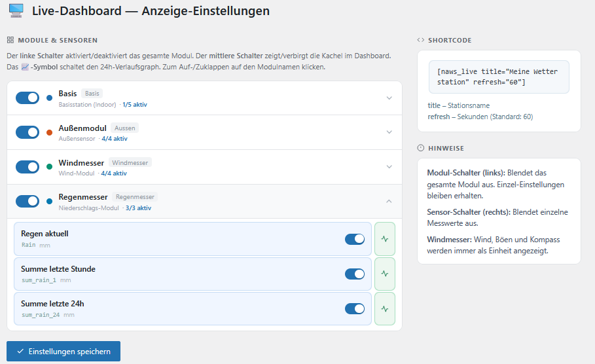The width and height of the screenshot is (595, 364).
Task: Disable the Regenmesser module toggle
Action: (x=27, y=201)
